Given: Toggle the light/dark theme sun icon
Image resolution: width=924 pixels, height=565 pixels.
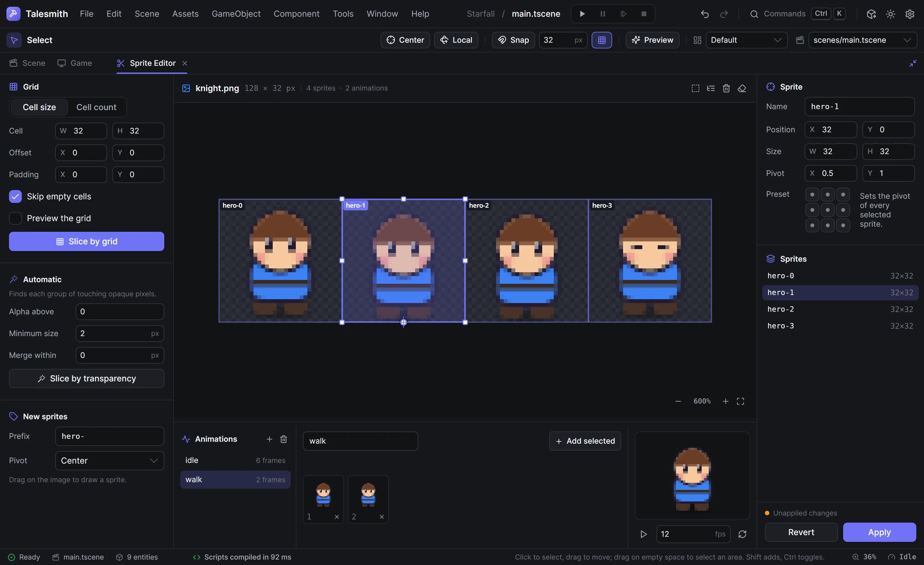Looking at the screenshot, I should click(891, 14).
